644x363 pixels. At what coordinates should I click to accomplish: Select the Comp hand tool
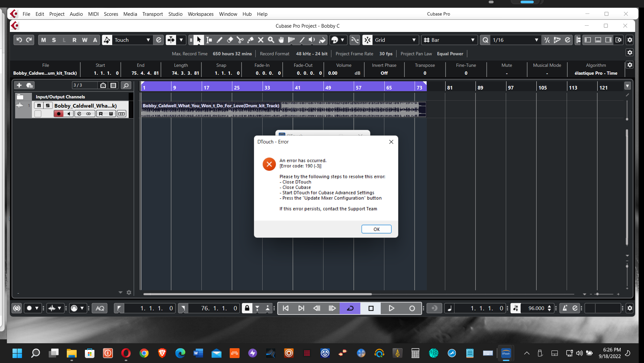point(281,40)
